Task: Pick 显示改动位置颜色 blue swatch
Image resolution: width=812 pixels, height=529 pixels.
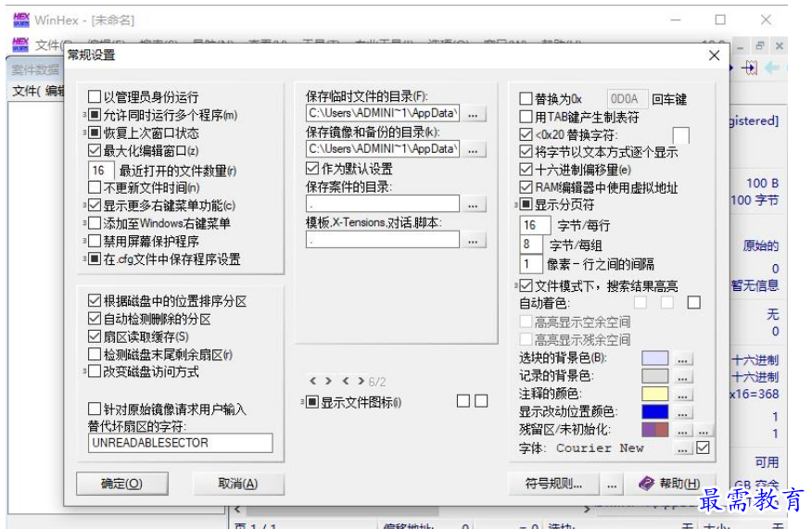Action: pos(654,411)
